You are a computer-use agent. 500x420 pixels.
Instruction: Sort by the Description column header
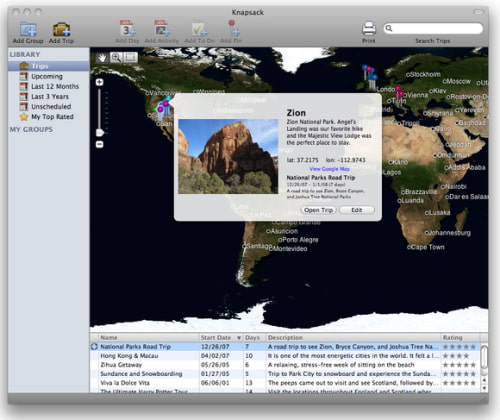pos(353,337)
